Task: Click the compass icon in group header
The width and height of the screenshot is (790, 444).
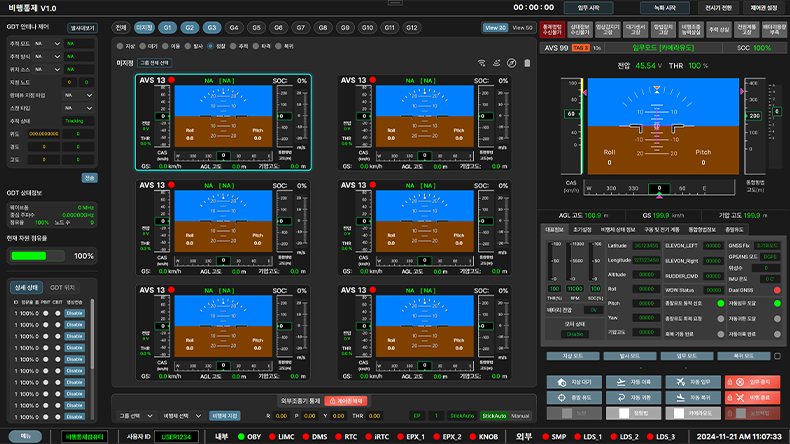Action: tap(511, 63)
